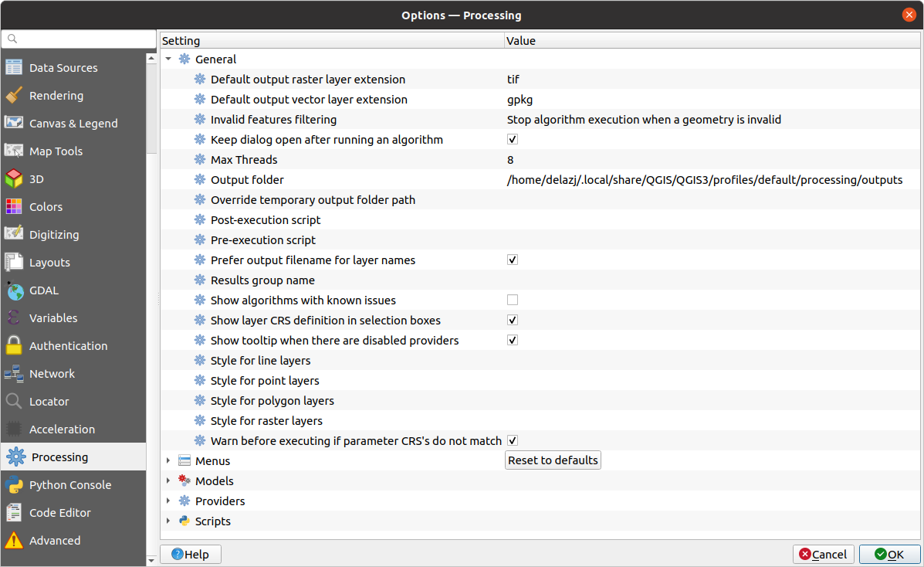Collapse the General settings group
Viewport: 924px width, 567px height.
pos(168,59)
